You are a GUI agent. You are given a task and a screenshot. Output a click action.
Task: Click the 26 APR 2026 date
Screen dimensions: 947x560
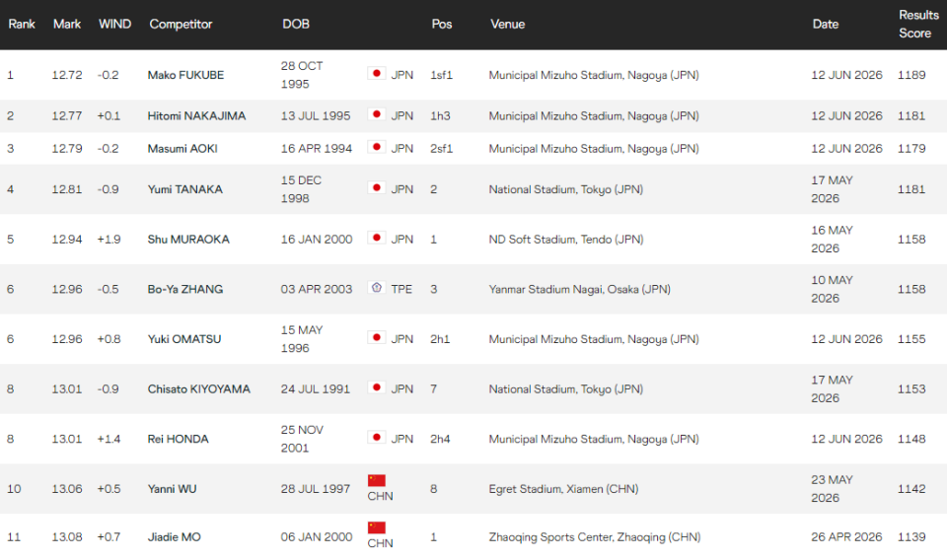(846, 537)
